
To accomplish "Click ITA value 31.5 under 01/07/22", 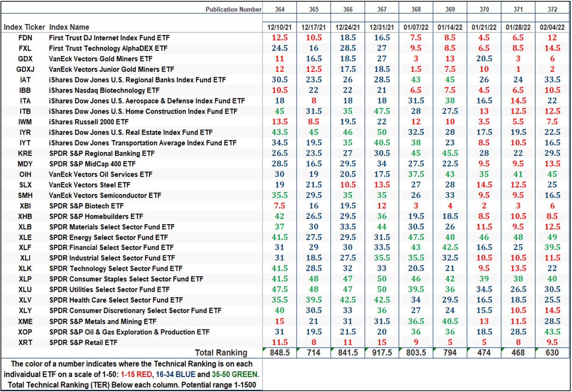I will point(416,101).
